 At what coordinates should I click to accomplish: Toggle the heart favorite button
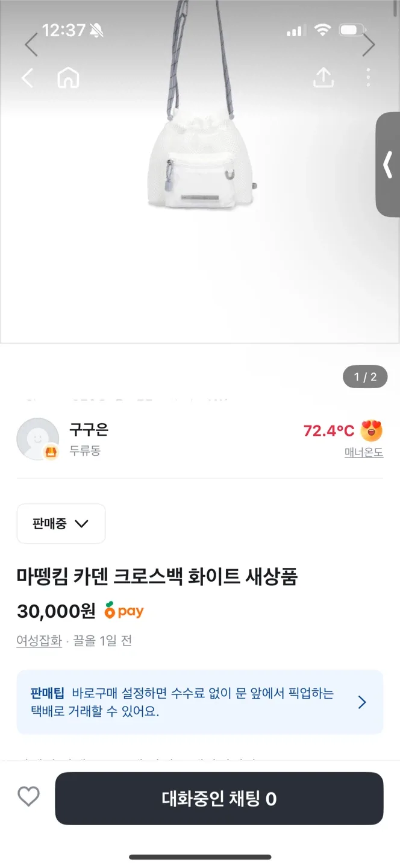[x=28, y=797]
